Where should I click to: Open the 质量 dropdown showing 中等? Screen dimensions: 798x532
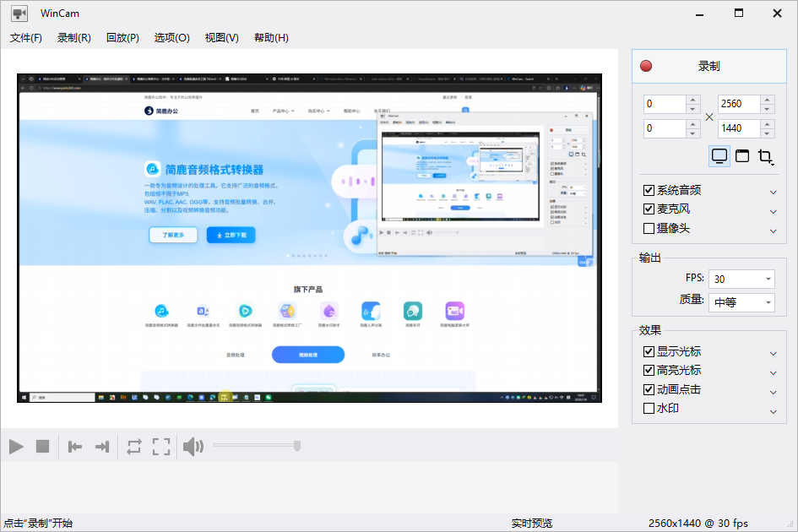click(x=741, y=302)
